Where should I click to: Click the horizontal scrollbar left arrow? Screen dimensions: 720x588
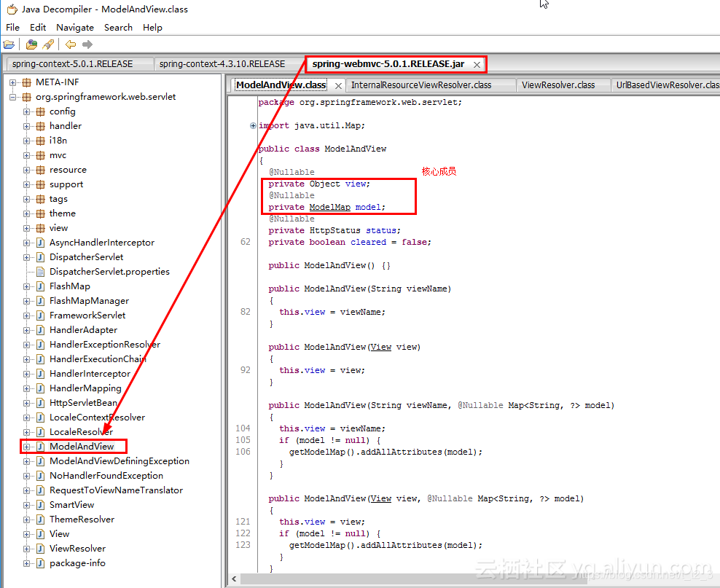(234, 579)
